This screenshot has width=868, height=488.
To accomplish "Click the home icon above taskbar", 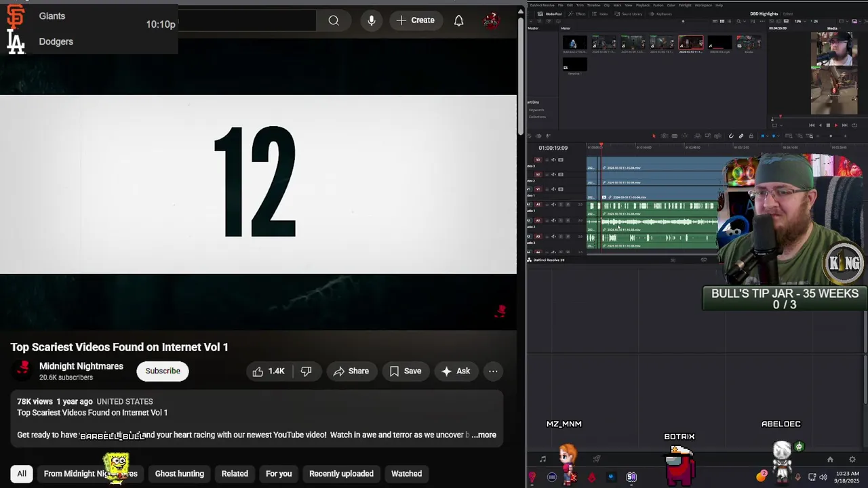I will tap(829, 460).
